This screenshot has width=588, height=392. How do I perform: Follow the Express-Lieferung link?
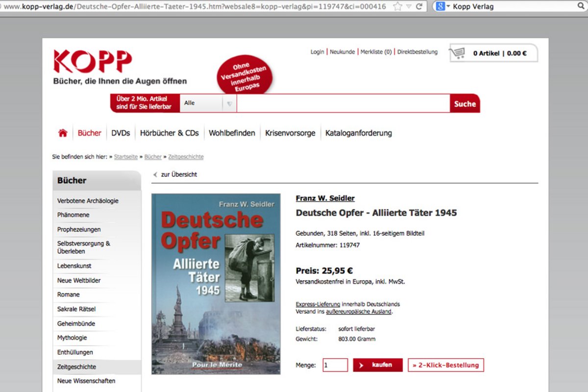[318, 304]
